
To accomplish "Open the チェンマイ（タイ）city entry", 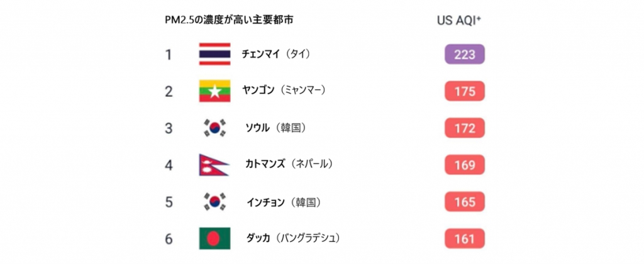I will point(276,54).
